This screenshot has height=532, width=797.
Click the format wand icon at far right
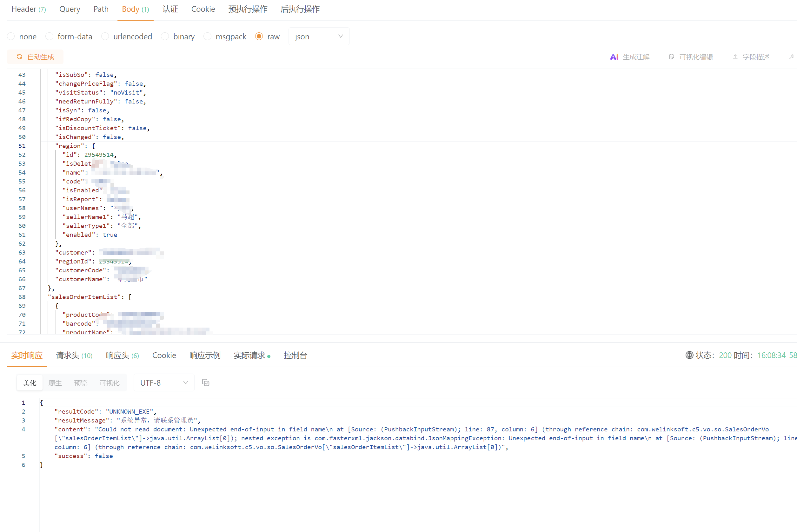791,57
